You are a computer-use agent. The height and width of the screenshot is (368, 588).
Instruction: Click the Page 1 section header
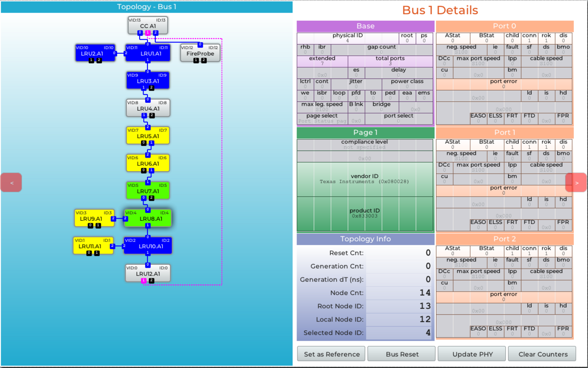coord(365,133)
